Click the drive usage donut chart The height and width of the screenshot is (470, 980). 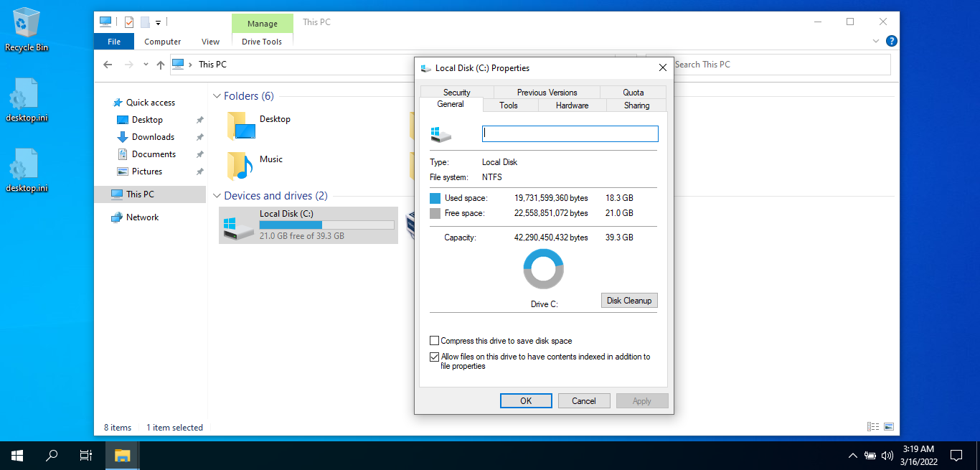[544, 269]
